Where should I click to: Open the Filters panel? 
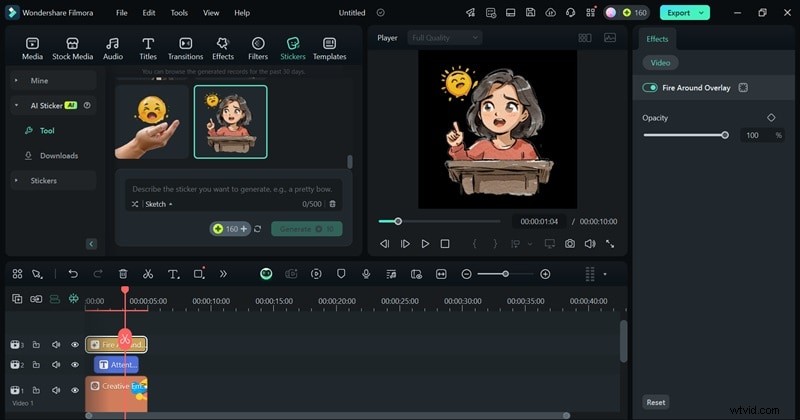click(258, 49)
